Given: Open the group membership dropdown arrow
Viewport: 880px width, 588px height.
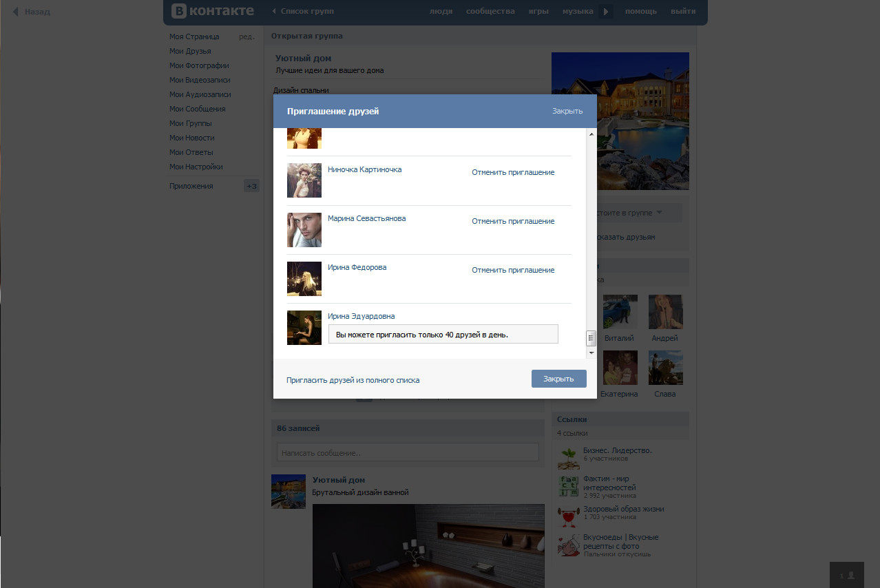Looking at the screenshot, I should (x=659, y=213).
